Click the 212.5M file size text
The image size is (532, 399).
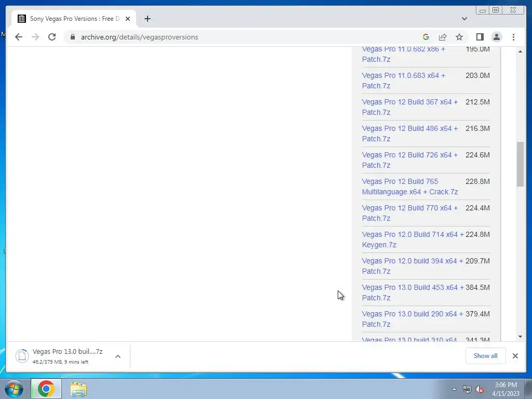click(478, 102)
